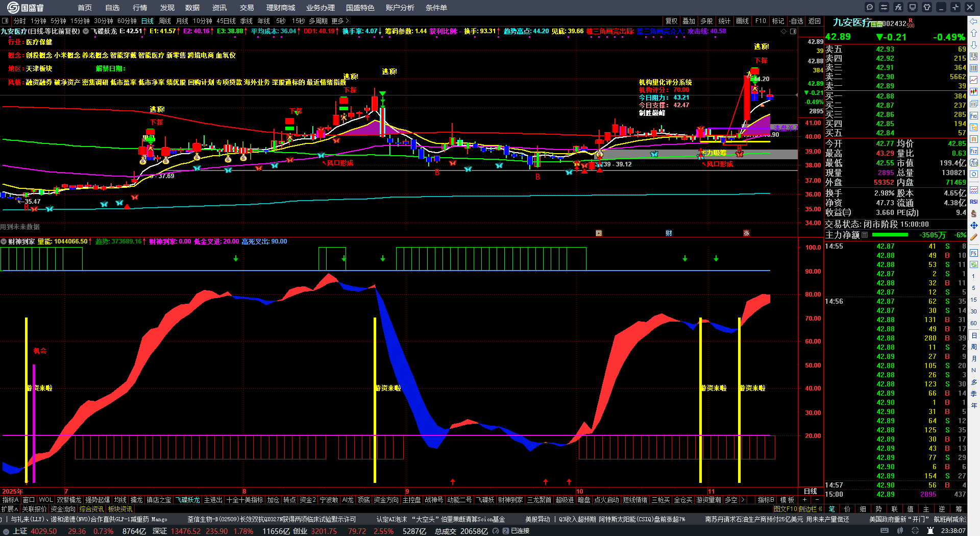This screenshot has height=536, width=980.
Task: Click the 图文F10 link
Action: 786,509
